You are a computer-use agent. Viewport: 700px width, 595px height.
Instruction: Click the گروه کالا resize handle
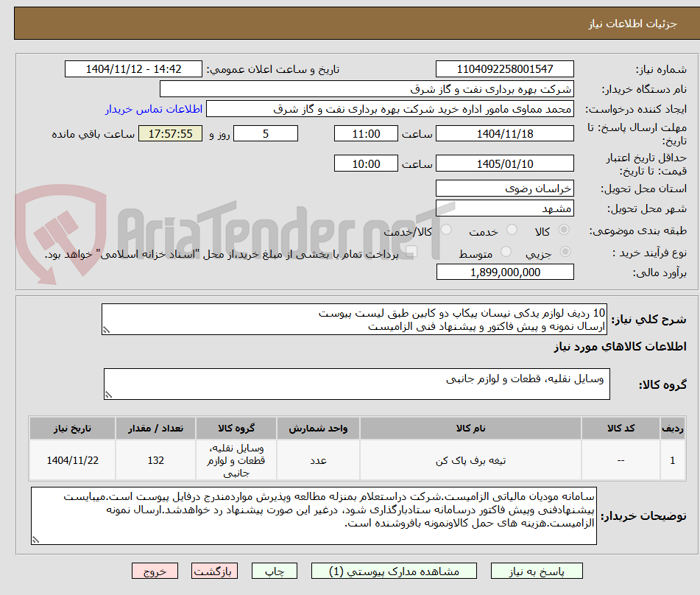tap(108, 395)
